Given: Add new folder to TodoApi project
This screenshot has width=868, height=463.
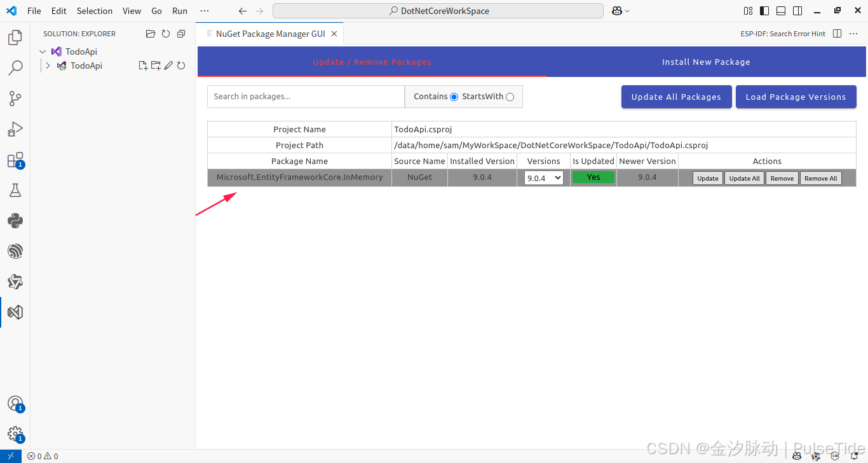Looking at the screenshot, I should [156, 66].
